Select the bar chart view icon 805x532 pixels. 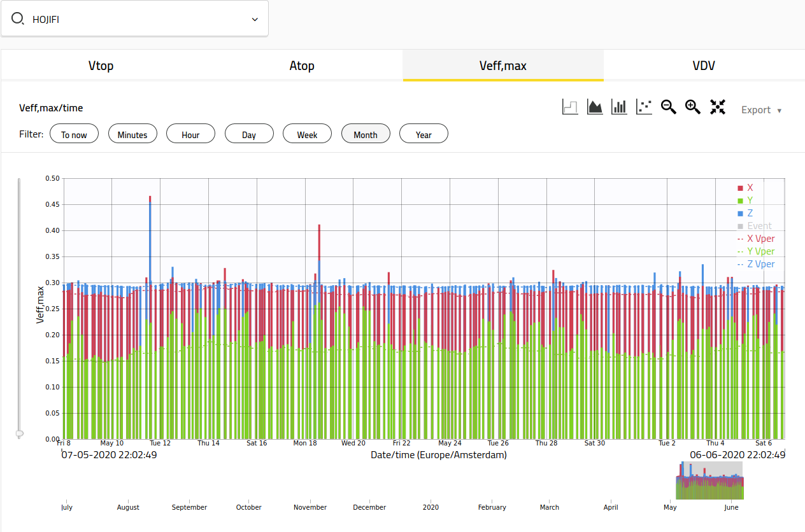tap(619, 107)
